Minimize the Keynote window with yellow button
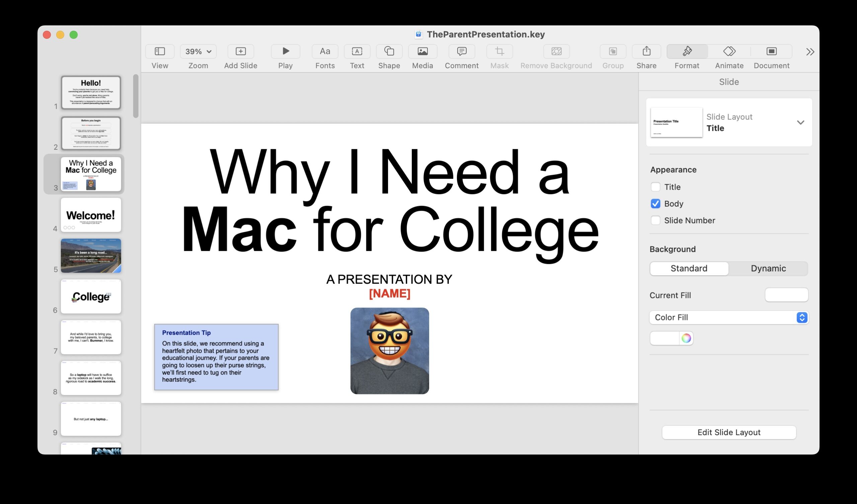This screenshot has width=857, height=504. pos(60,35)
